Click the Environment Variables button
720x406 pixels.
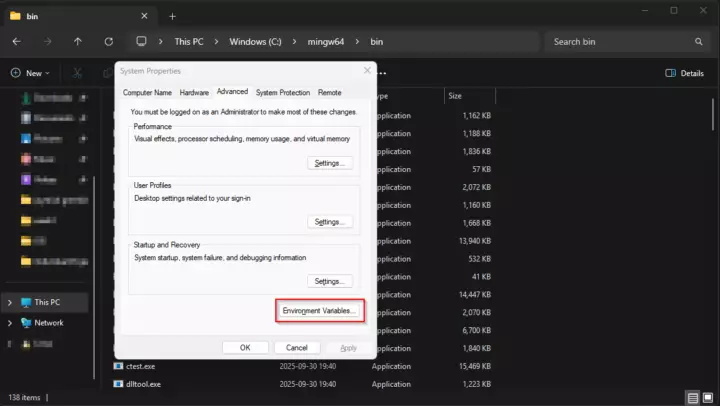[x=319, y=311]
